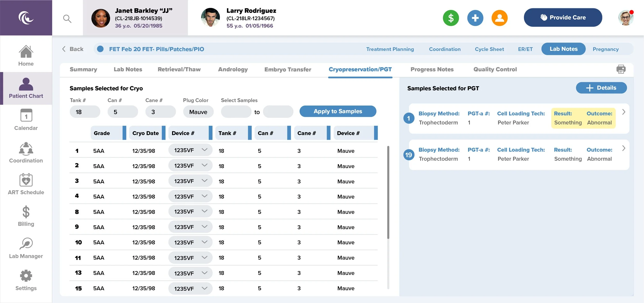Screen dimensions: 644x303
Task: Click the blue plus add icon
Action: tap(475, 18)
